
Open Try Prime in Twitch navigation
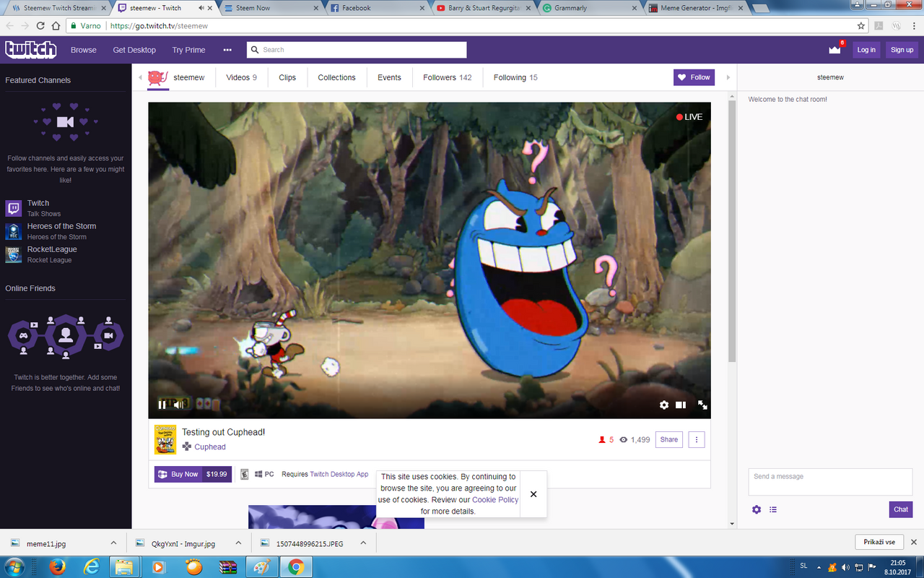click(x=188, y=50)
